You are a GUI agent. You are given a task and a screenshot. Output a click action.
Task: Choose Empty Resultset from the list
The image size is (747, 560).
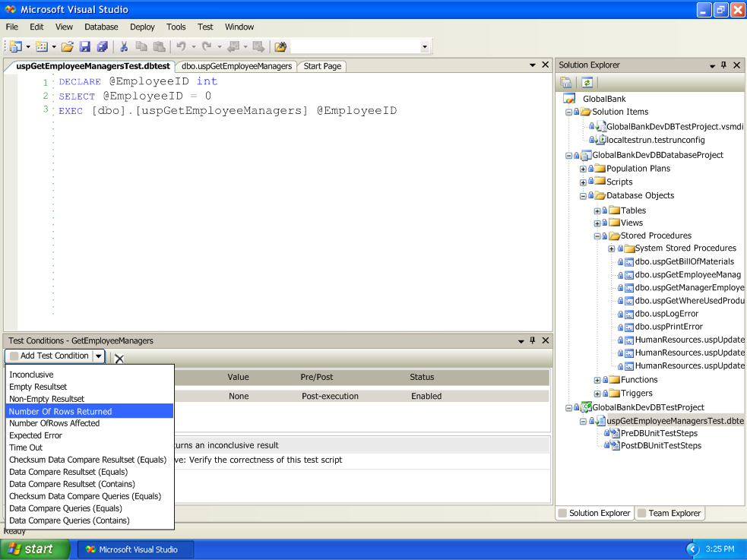[90, 387]
